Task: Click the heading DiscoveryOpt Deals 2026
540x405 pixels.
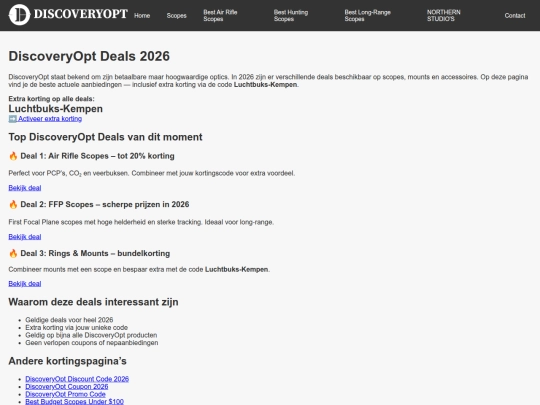Action: click(x=89, y=56)
